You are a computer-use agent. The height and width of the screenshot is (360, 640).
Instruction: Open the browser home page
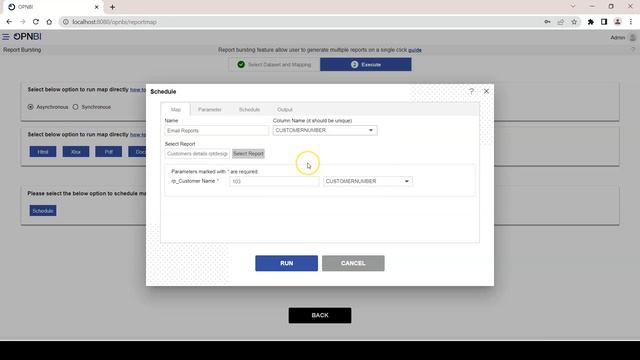(49, 22)
